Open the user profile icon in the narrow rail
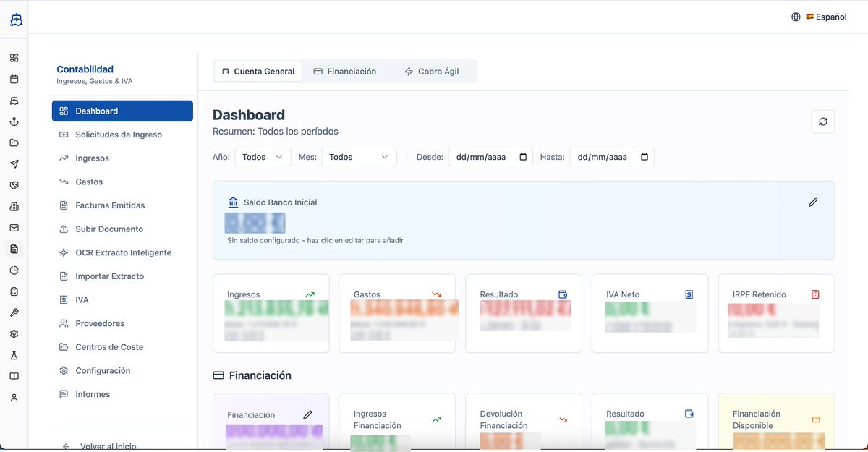The width and height of the screenshot is (868, 452). [14, 398]
